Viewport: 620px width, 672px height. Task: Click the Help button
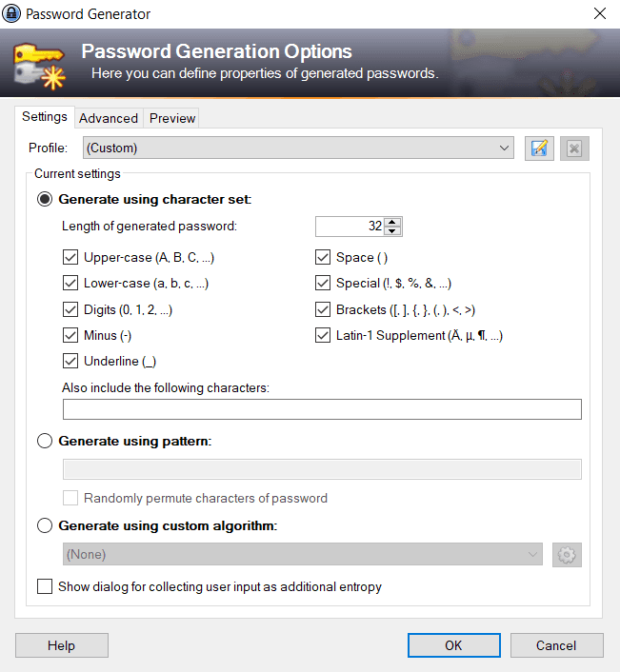(x=61, y=645)
